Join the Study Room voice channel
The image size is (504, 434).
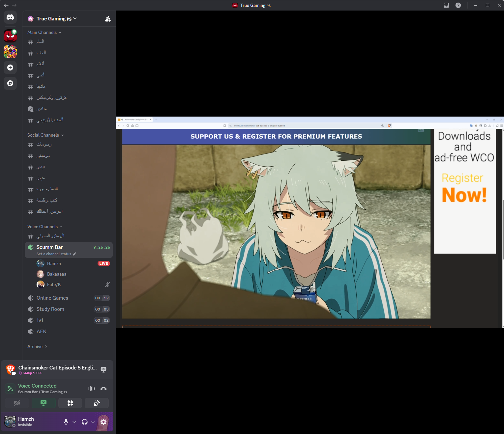(69, 309)
